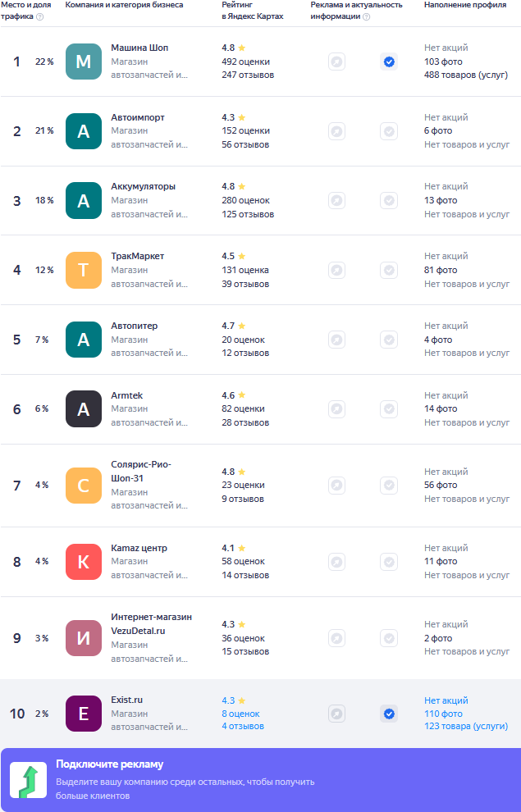Click the Kamaz центр red avatar
This screenshot has height=812, width=521.
tap(84, 562)
